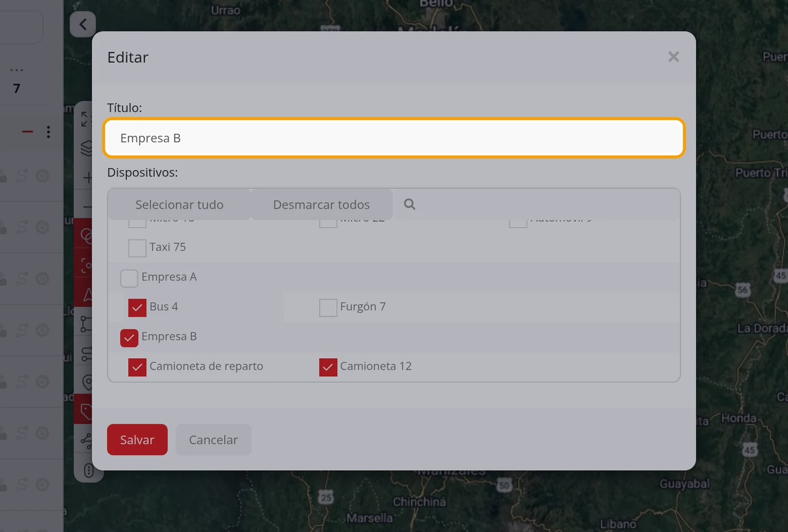Click the navigation arrow icon in toolbar
The image size is (788, 532).
tap(87, 295)
